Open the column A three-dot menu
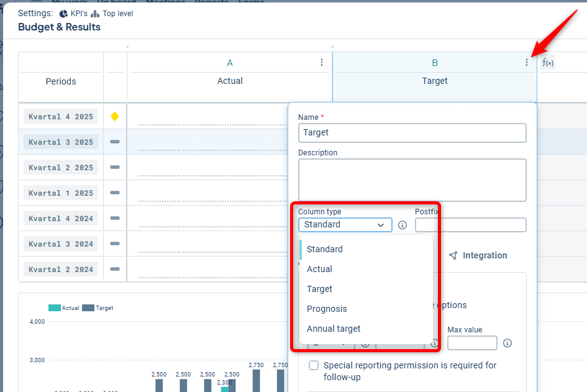This screenshot has width=587, height=392. [x=322, y=62]
